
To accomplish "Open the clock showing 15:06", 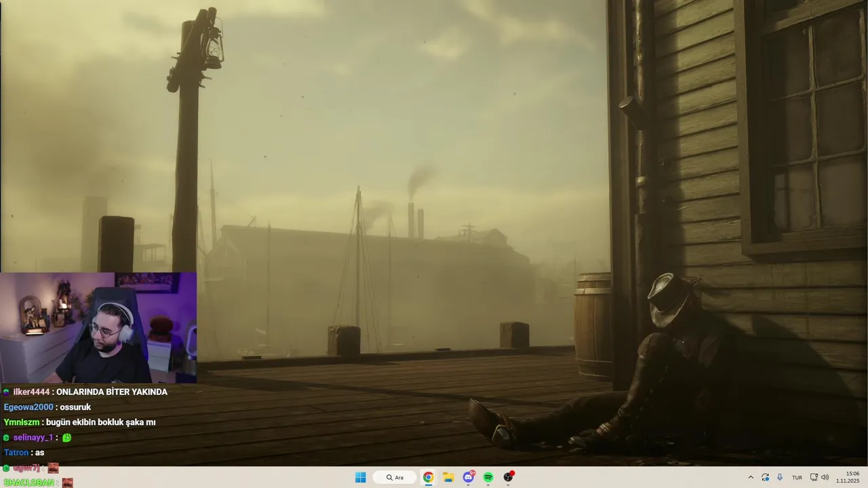I will tap(848, 477).
